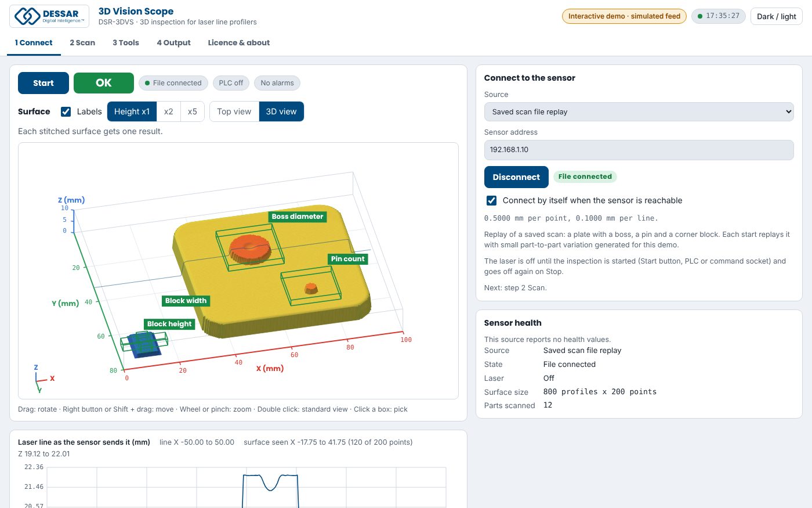812x508 pixels.
Task: Toggle the Labels checkbox
Action: tap(66, 111)
